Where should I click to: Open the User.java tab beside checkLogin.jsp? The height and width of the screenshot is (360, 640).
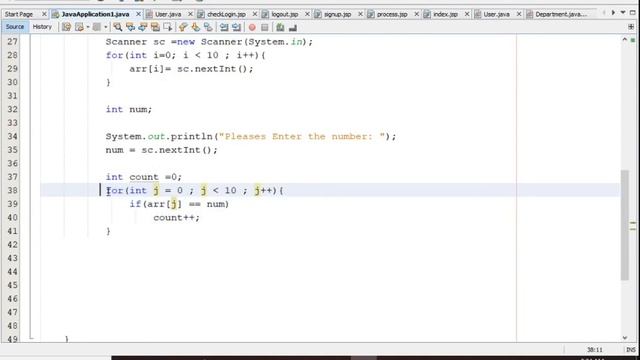point(168,14)
